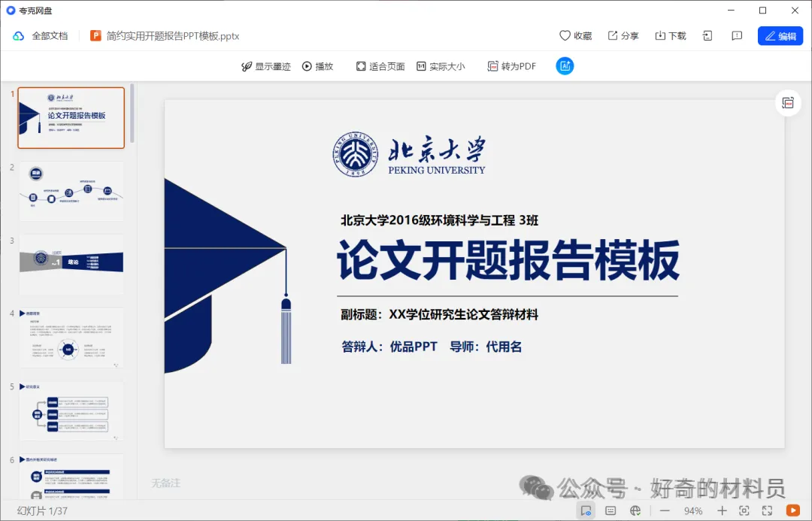Click the blue 编辑 button
This screenshot has height=521, width=812.
point(780,36)
